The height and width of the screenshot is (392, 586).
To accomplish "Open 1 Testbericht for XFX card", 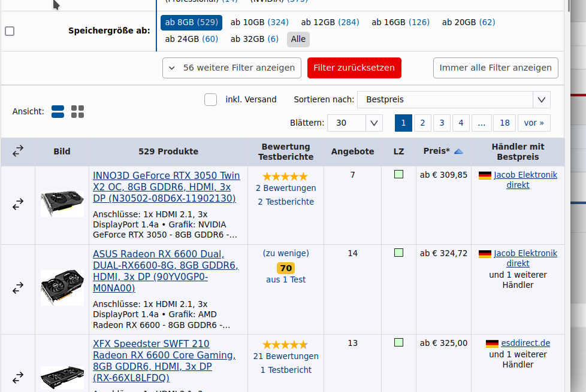I will pos(286,370).
